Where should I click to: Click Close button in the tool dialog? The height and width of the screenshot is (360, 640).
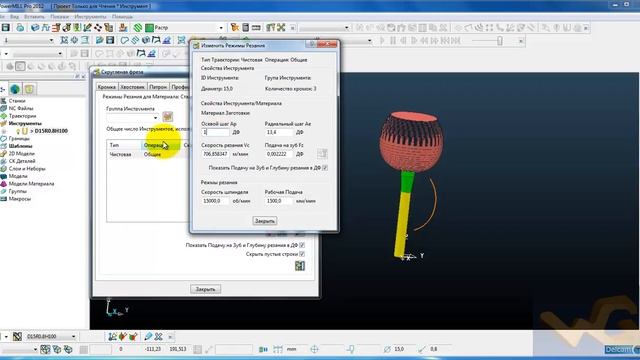click(205, 289)
